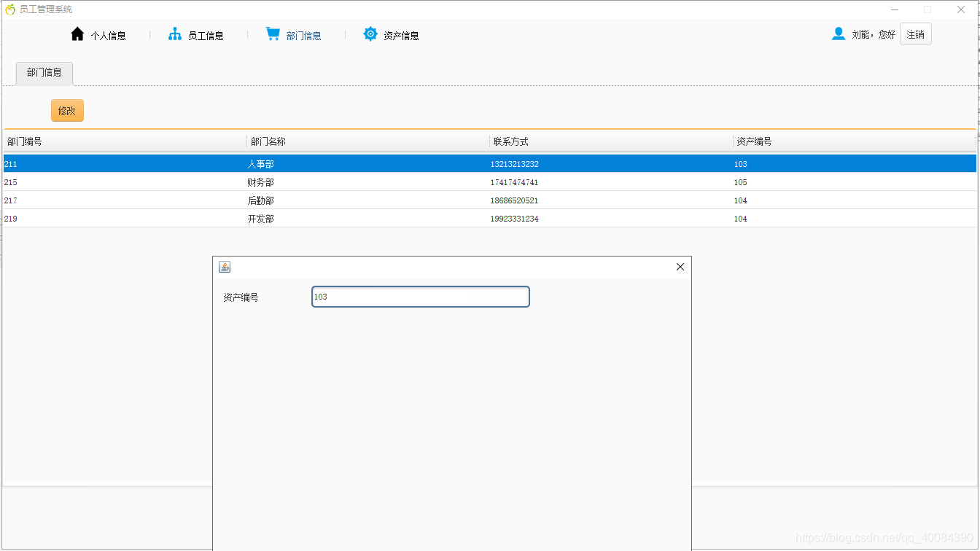Click the 刘能，您好 greeting text

pyautogui.click(x=874, y=34)
